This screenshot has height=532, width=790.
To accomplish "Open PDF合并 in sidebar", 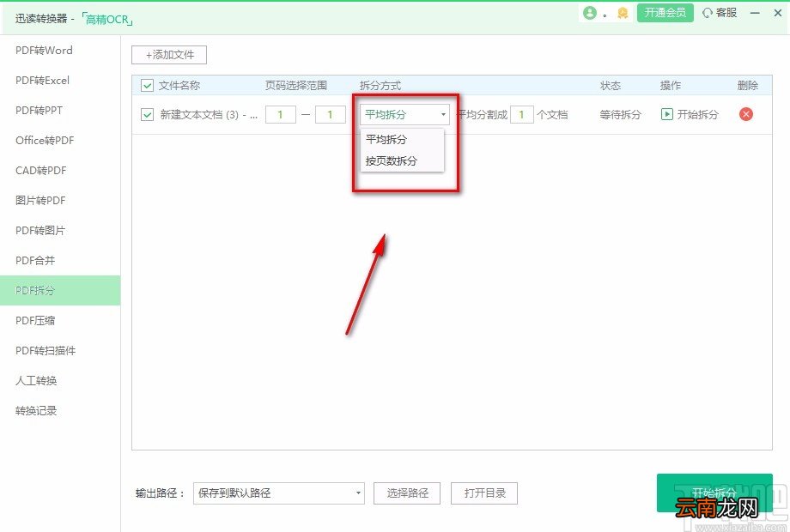I will 60,261.
